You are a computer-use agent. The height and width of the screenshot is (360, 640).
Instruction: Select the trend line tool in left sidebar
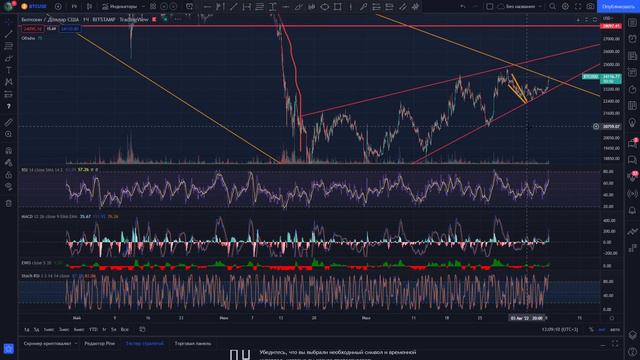tap(9, 34)
